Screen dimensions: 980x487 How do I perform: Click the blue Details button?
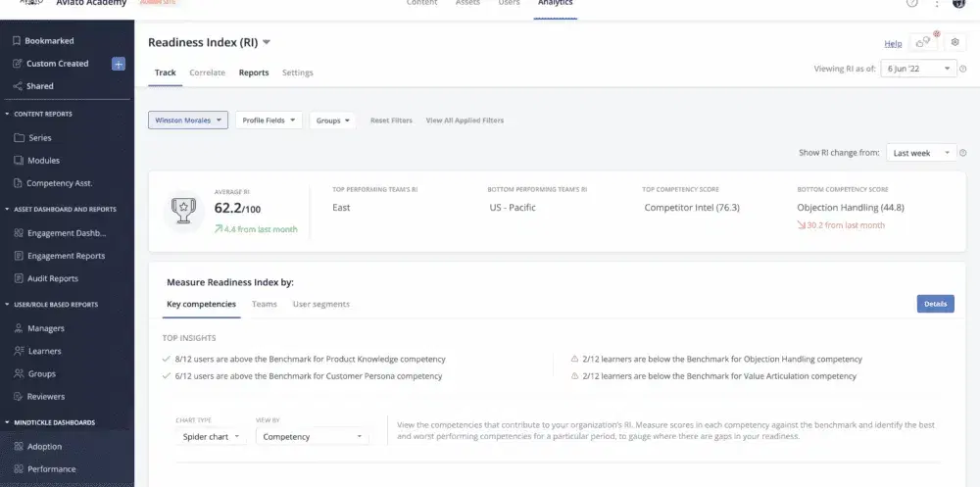point(935,304)
